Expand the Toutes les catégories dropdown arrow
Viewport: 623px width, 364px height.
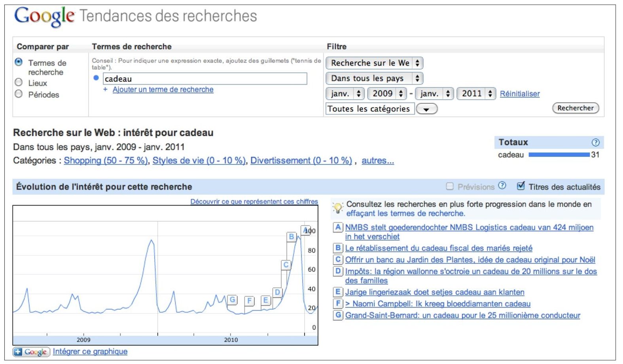[x=426, y=109]
